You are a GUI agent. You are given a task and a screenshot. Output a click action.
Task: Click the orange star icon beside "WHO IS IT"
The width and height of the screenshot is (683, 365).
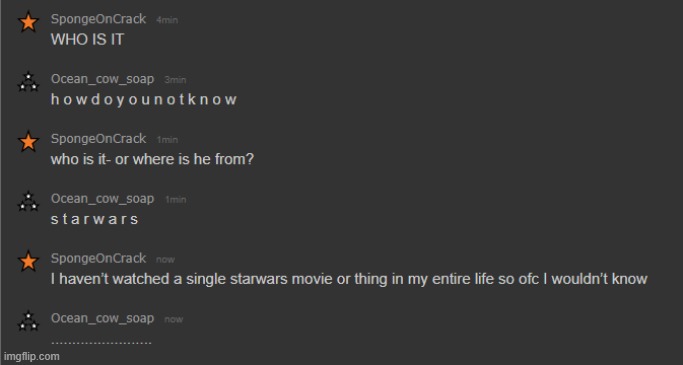point(28,22)
